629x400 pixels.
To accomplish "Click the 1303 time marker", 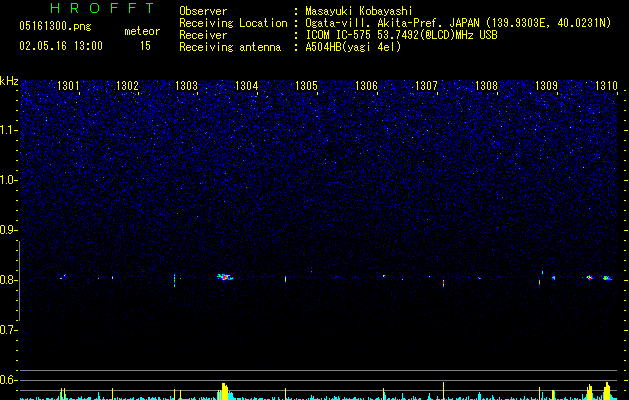I will (187, 86).
